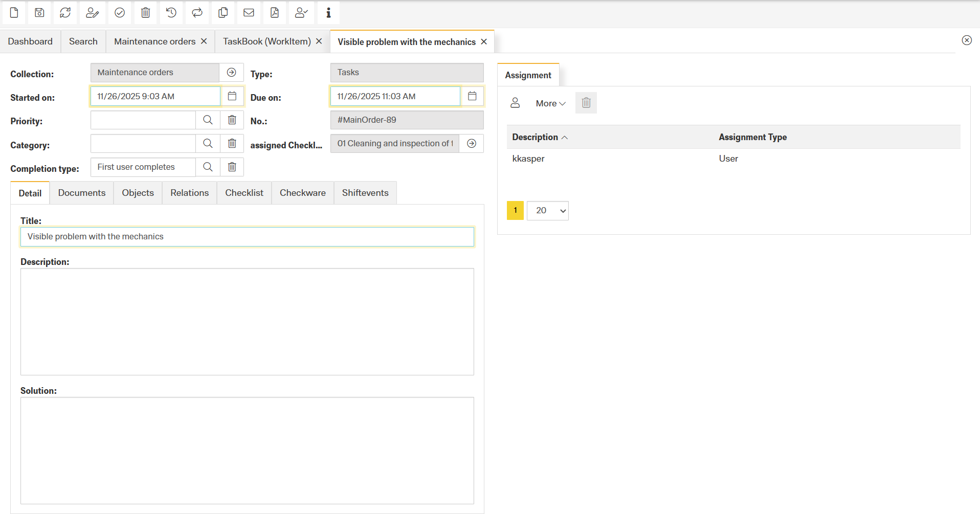980x514 pixels.
Task: Click the refresh icon in toolbar
Action: point(65,13)
